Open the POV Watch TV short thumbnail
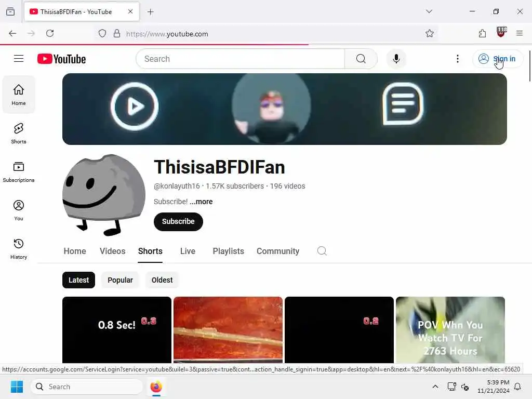Image resolution: width=532 pixels, height=399 pixels. point(450,330)
